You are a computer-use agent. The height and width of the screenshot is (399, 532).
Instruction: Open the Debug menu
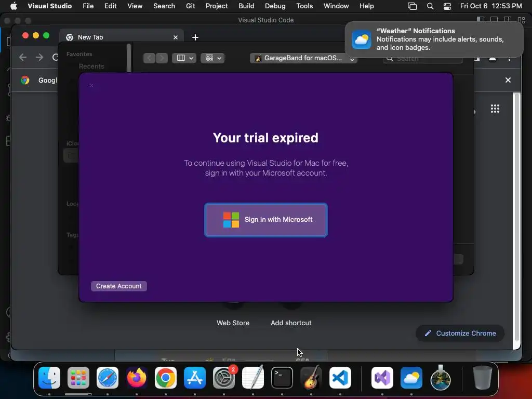tap(275, 6)
